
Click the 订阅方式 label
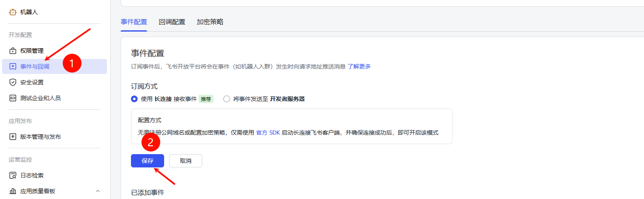pos(144,86)
